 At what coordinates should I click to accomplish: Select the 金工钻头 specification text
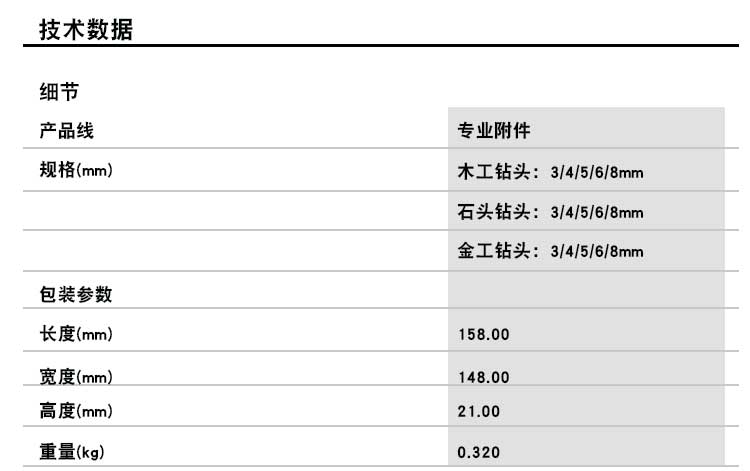[x=550, y=251]
